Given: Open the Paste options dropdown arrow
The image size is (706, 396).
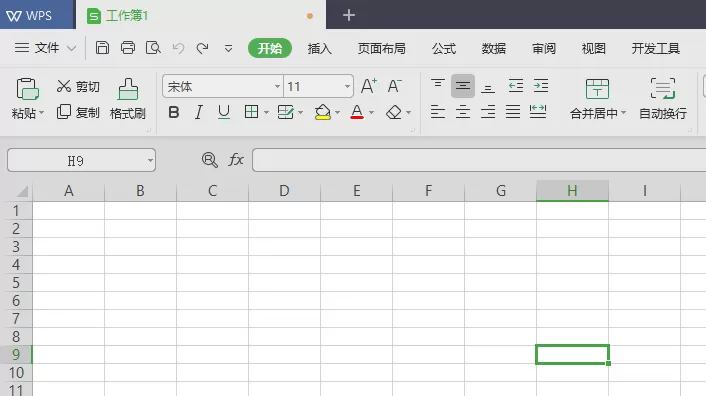Looking at the screenshot, I should 41,112.
